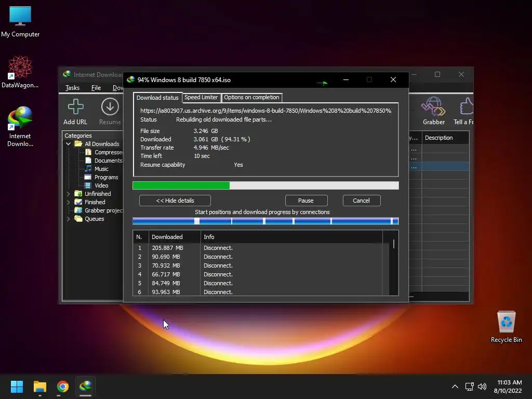532x399 pixels.
Task: Click the Description column header
Action: click(445, 138)
